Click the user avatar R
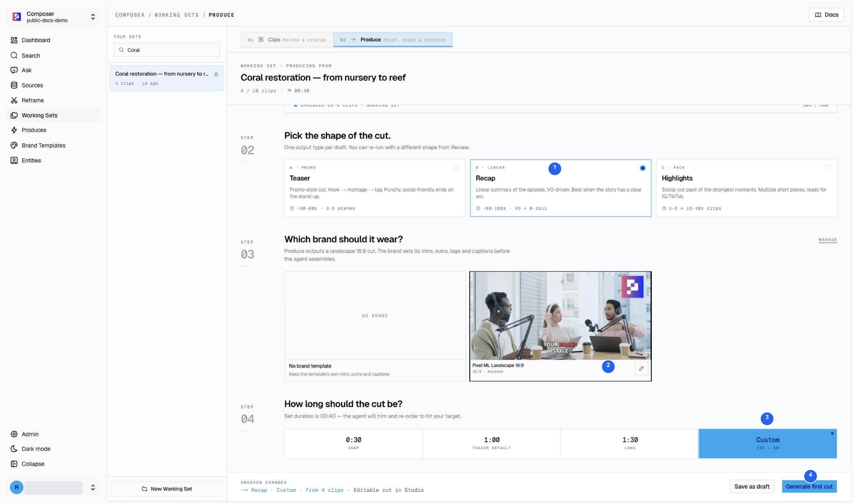Viewport: 854px width, 504px height. [x=17, y=487]
